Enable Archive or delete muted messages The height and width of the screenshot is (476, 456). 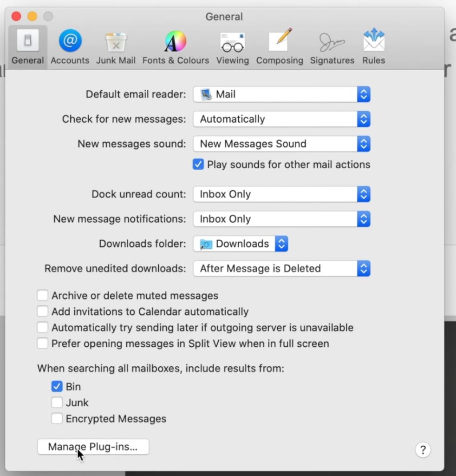43,296
